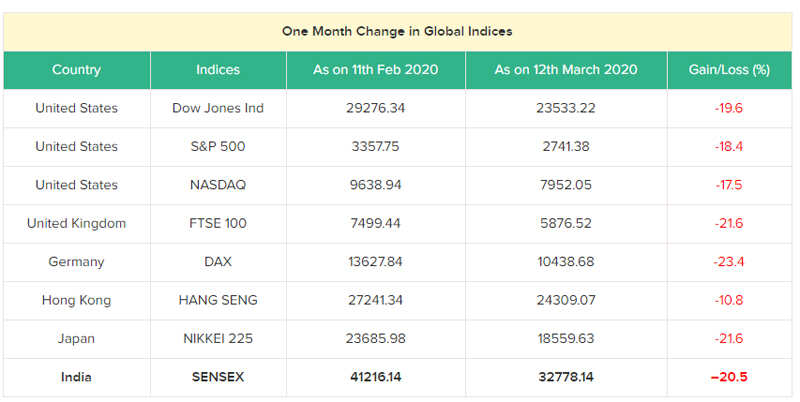This screenshot has height=402, width=800.
Task: Click the -10.8 Hang Seng loss value
Action: click(x=729, y=300)
